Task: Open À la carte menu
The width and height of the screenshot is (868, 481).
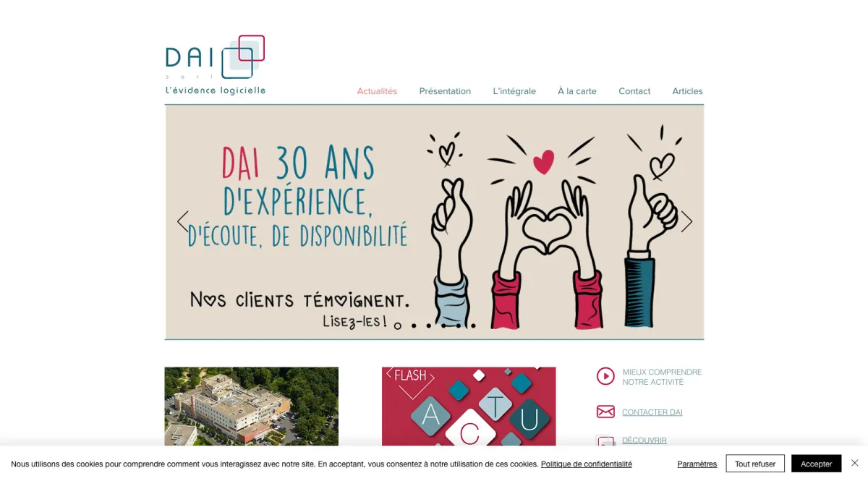Action: click(577, 91)
